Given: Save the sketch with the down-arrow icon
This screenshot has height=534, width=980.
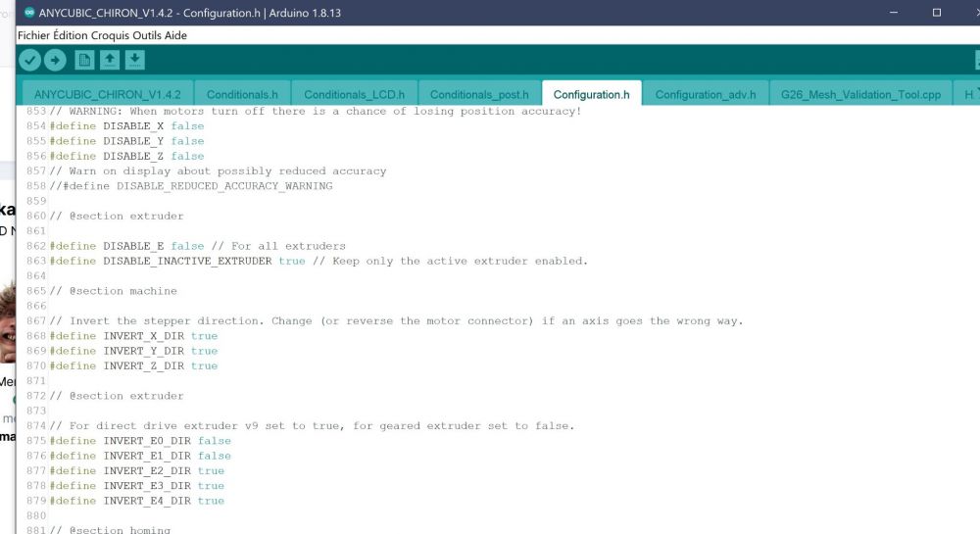Looking at the screenshot, I should [135, 60].
